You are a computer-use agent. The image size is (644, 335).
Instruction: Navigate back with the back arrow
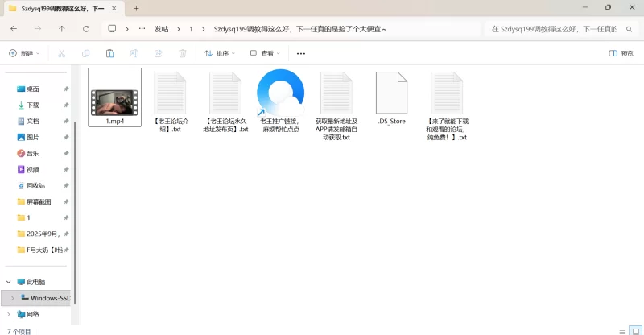click(14, 28)
